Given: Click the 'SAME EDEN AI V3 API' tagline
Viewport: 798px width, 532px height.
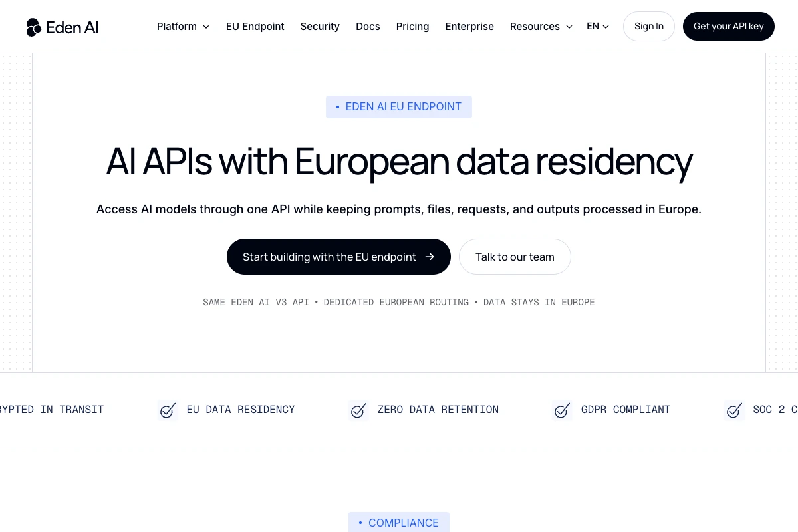Looking at the screenshot, I should point(256,302).
